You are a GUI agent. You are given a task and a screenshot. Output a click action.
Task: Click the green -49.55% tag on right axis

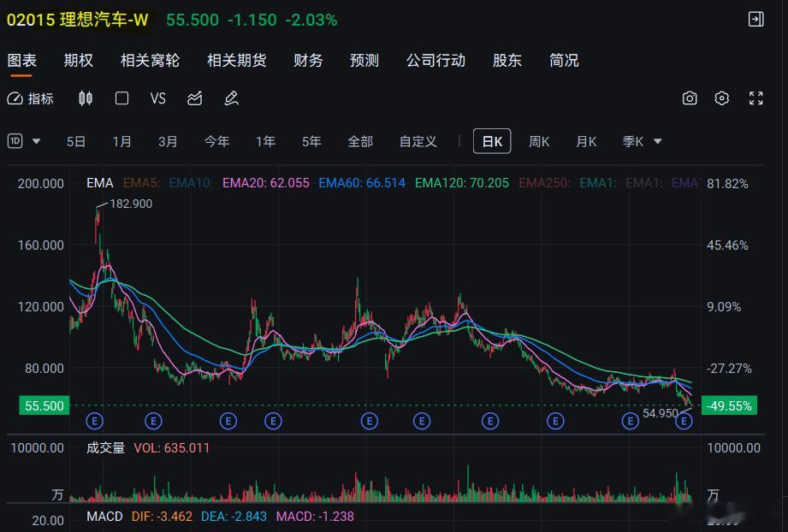(729, 405)
